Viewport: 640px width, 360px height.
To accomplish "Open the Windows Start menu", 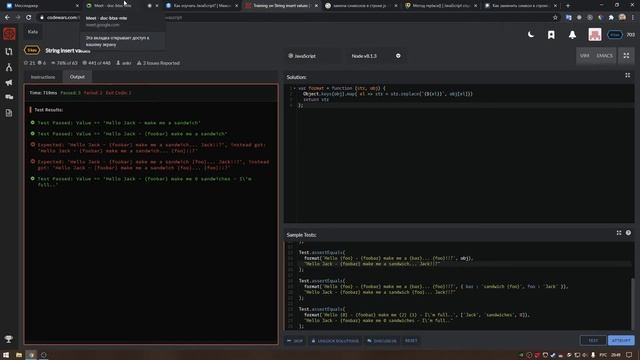I will (6, 355).
